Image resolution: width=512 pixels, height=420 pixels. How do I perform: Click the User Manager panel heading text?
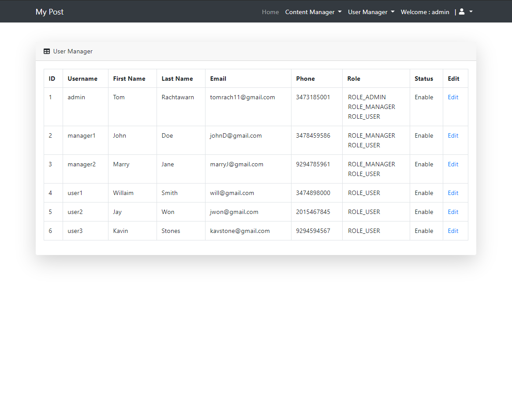pyautogui.click(x=73, y=52)
